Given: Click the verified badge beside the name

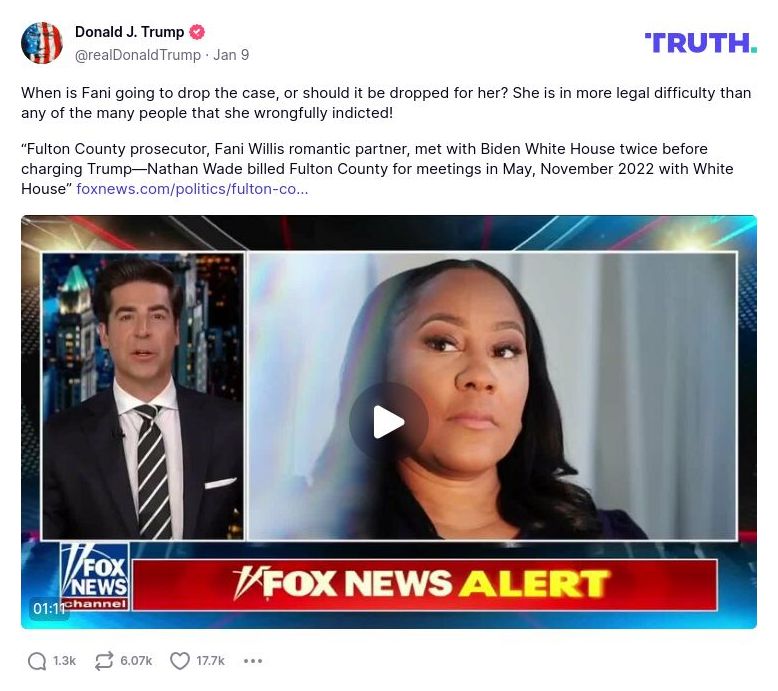Looking at the screenshot, I should point(197,32).
